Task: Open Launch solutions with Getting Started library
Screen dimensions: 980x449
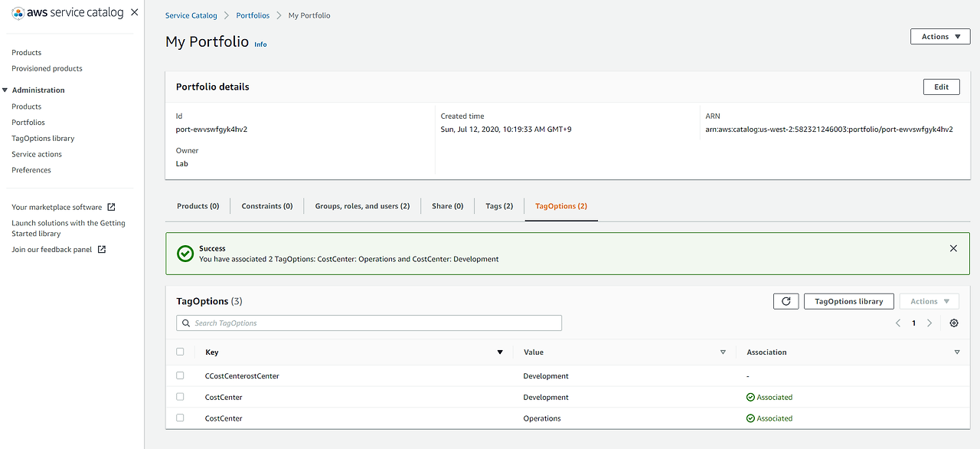Action: 68,228
